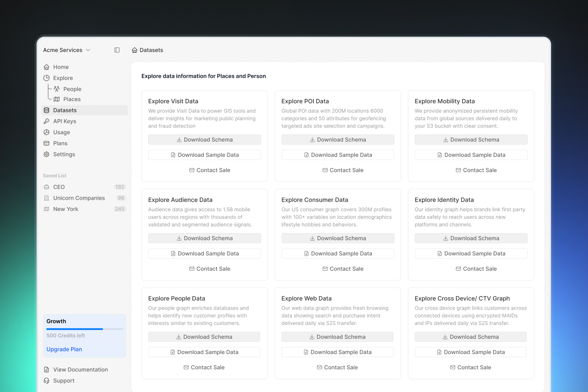Click the Explore Web Data card title
Screen dimensions: 588x392
[x=306, y=299]
